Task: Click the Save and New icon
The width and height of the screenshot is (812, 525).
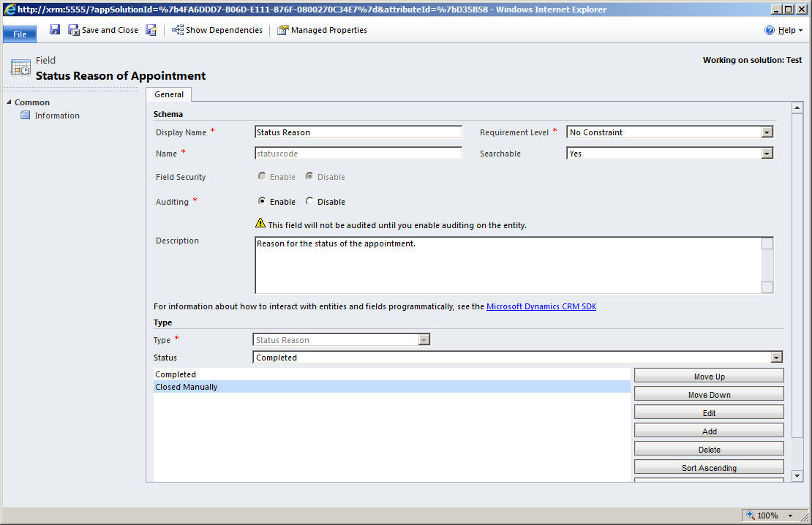Action: pyautogui.click(x=151, y=29)
